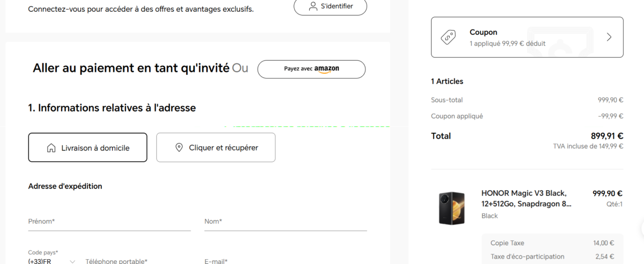
Task: Open the HONOR Magic V3 Black product title
Action: click(526, 198)
